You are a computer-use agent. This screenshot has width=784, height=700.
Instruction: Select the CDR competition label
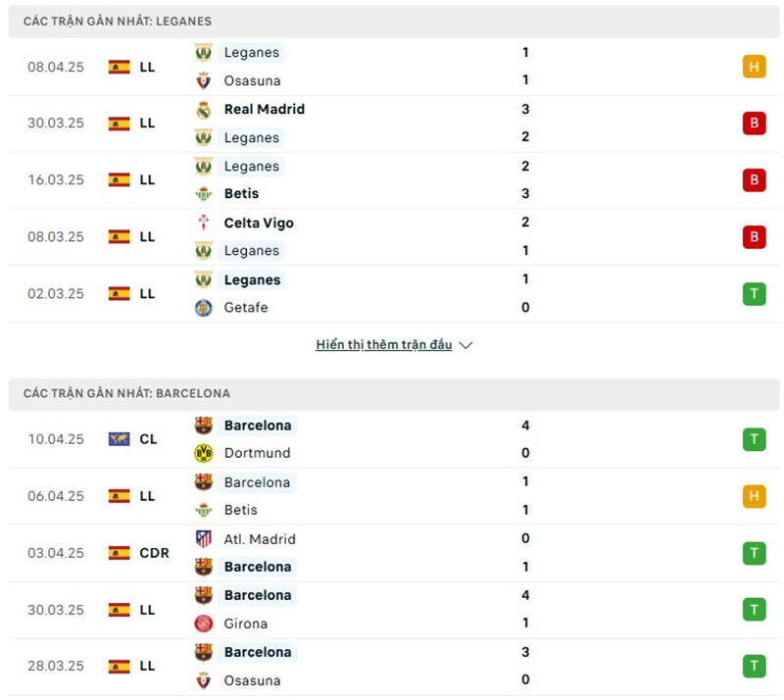pos(154,553)
